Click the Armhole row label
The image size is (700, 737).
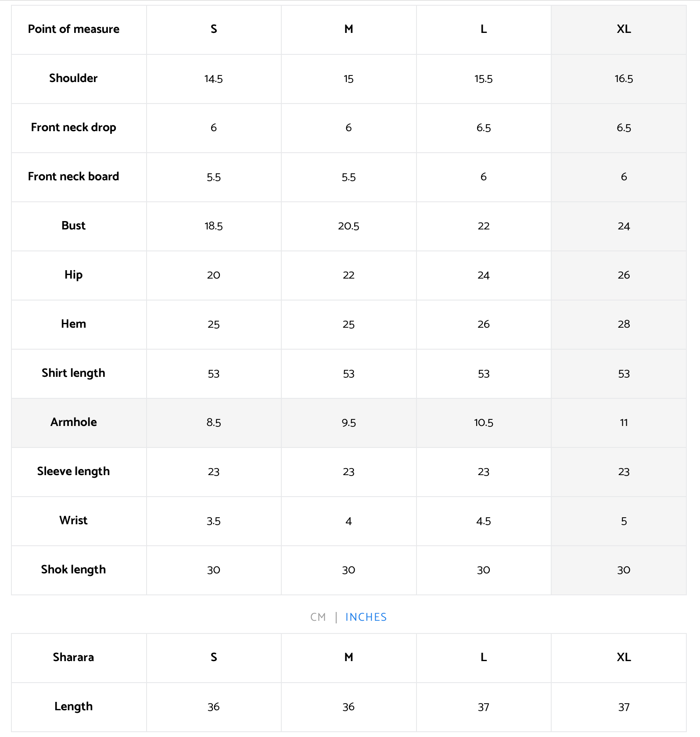(74, 422)
